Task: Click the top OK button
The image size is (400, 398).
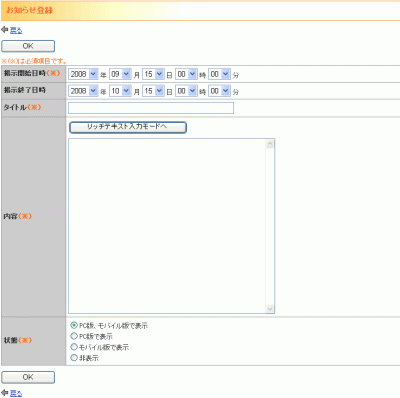Action: [x=28, y=46]
